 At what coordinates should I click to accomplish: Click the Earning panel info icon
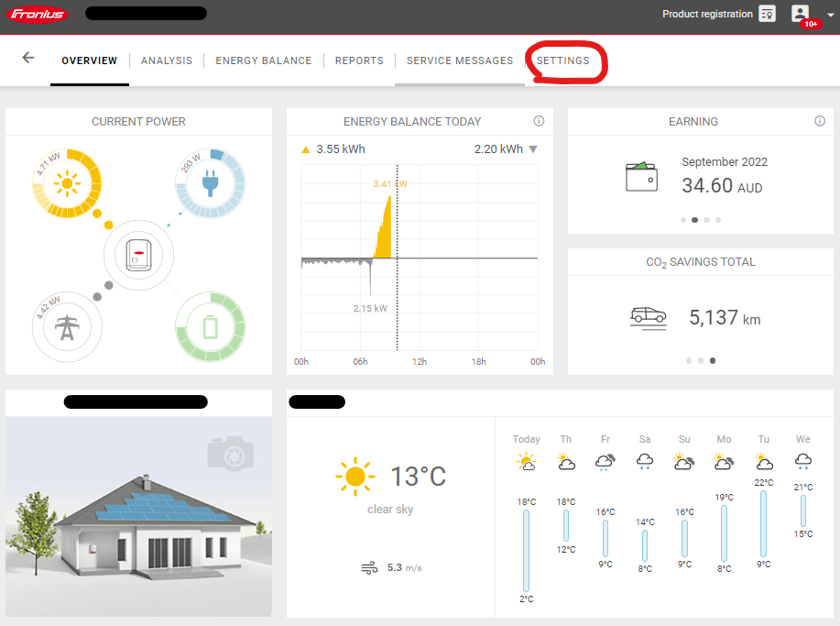pyautogui.click(x=819, y=121)
